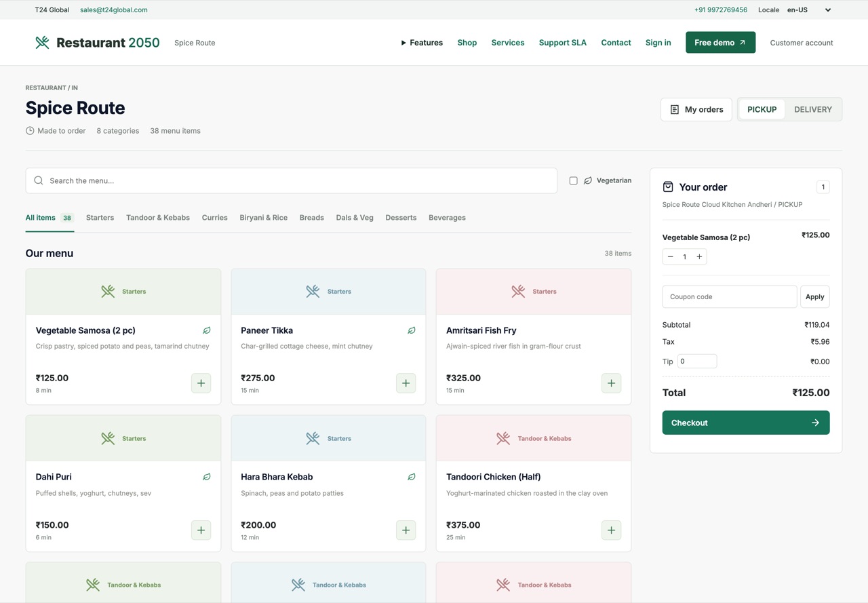
Task: Increase Vegetable Samosa quantity with plus
Action: click(699, 256)
